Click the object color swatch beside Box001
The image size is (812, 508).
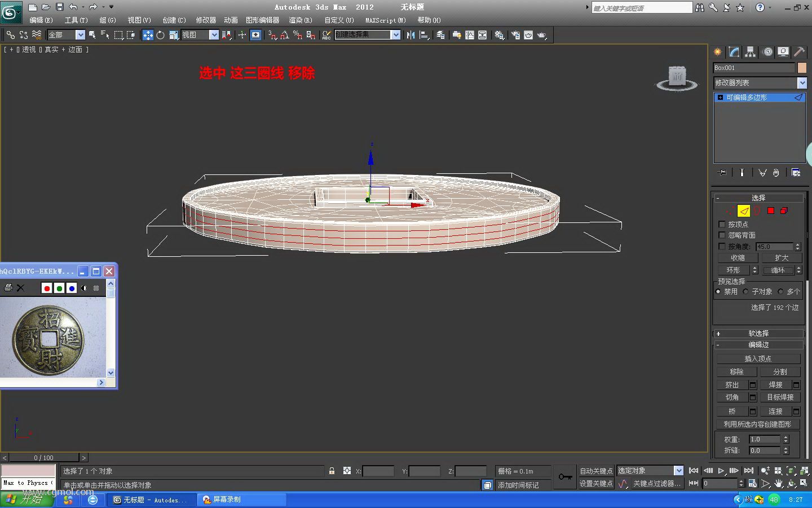pyautogui.click(x=802, y=68)
